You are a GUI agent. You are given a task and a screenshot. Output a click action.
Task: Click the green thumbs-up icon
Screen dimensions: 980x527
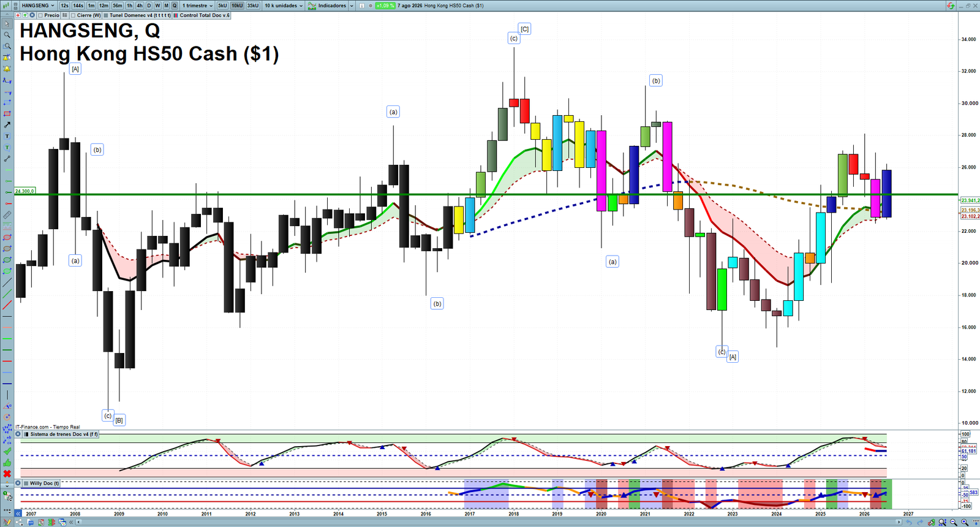[7, 463]
